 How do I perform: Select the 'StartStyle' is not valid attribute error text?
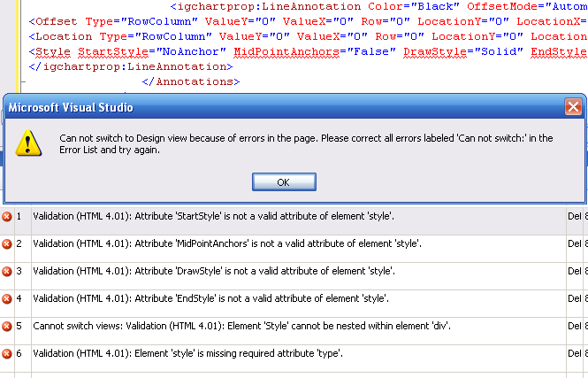[x=213, y=216]
